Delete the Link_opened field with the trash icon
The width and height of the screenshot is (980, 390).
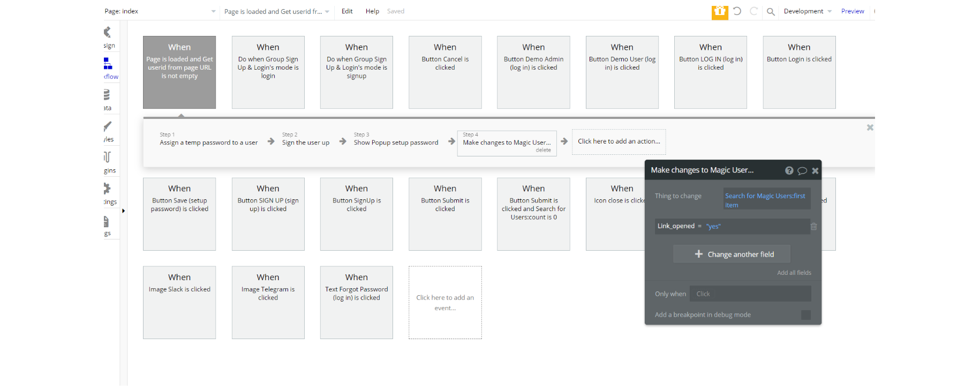coord(814,227)
